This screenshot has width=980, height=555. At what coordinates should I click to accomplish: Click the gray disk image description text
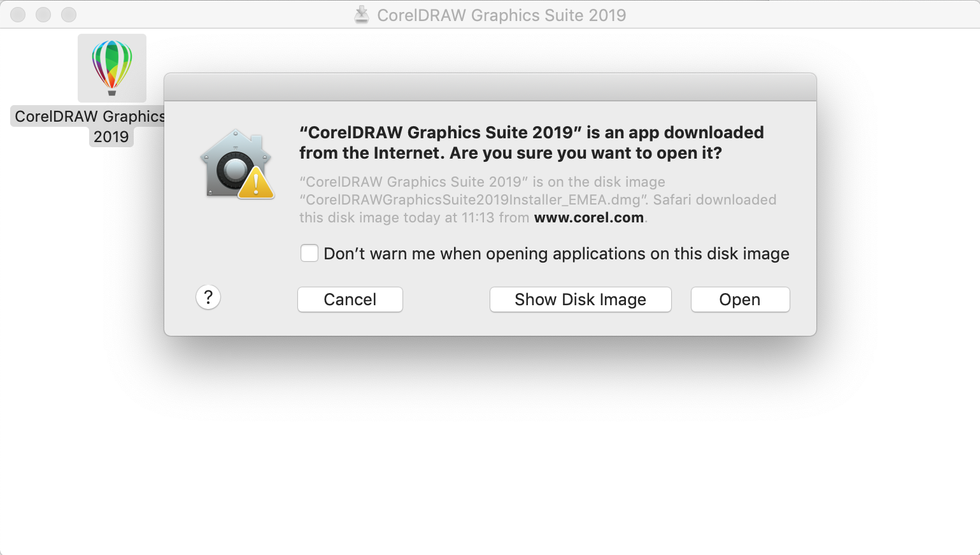pyautogui.click(x=538, y=199)
